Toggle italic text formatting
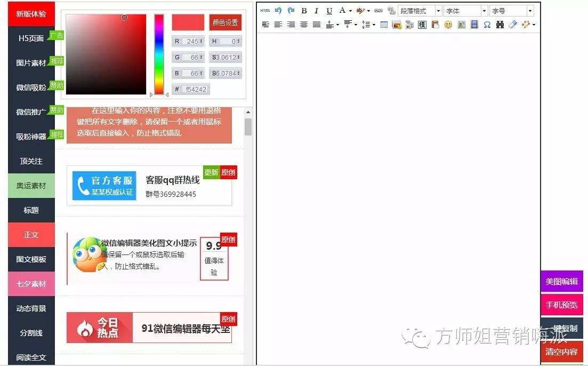The width and height of the screenshot is (588, 366). [x=316, y=11]
